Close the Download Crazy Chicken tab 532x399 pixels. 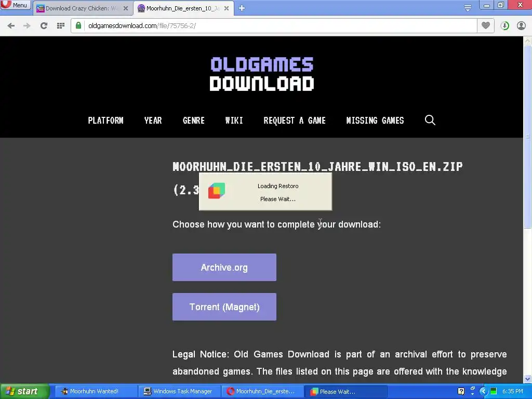coord(126,8)
